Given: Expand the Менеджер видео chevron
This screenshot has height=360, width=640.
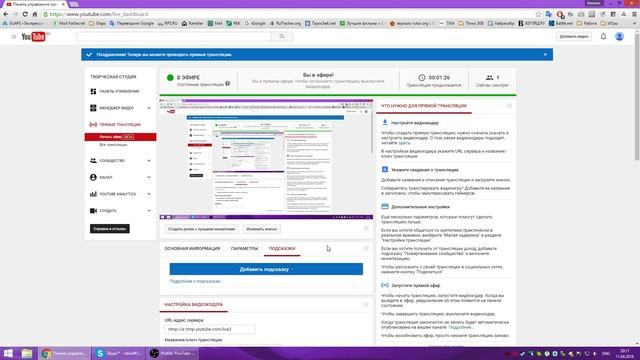Looking at the screenshot, I should pos(149,108).
